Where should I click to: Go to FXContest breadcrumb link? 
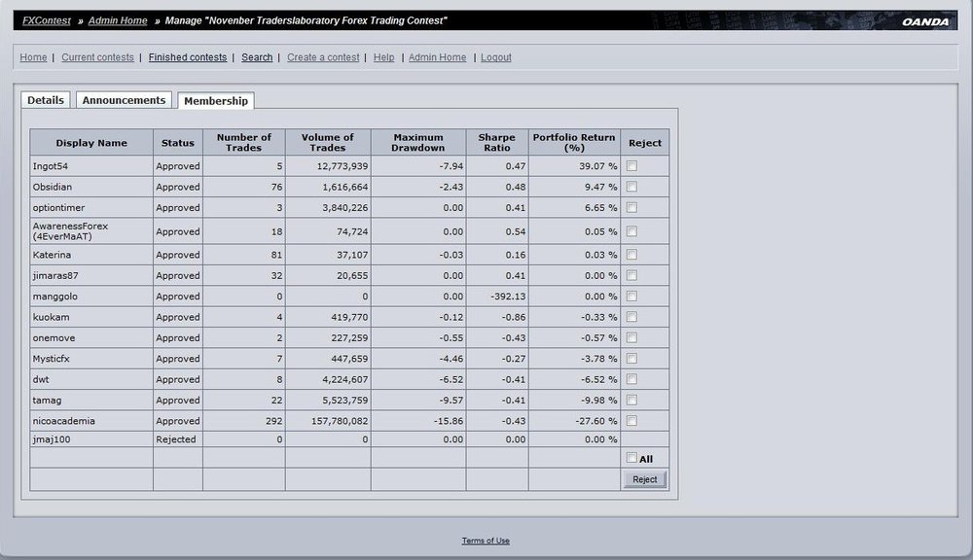47,20
